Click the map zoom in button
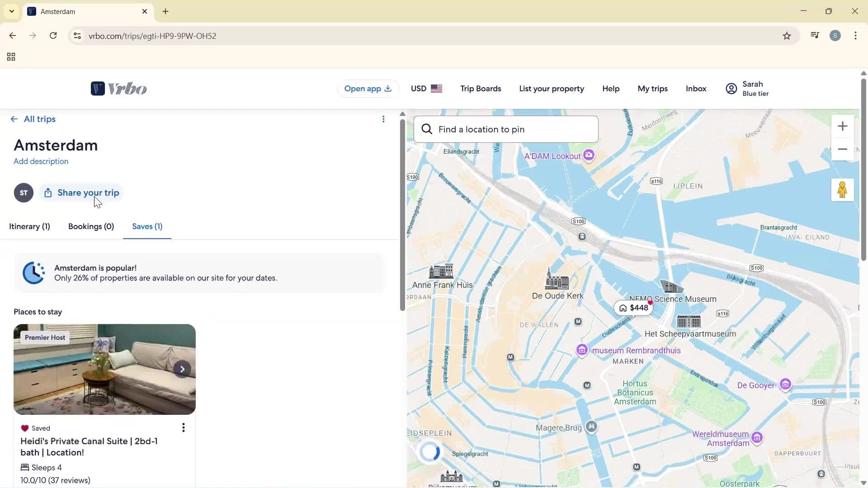868x488 pixels. coord(843,126)
